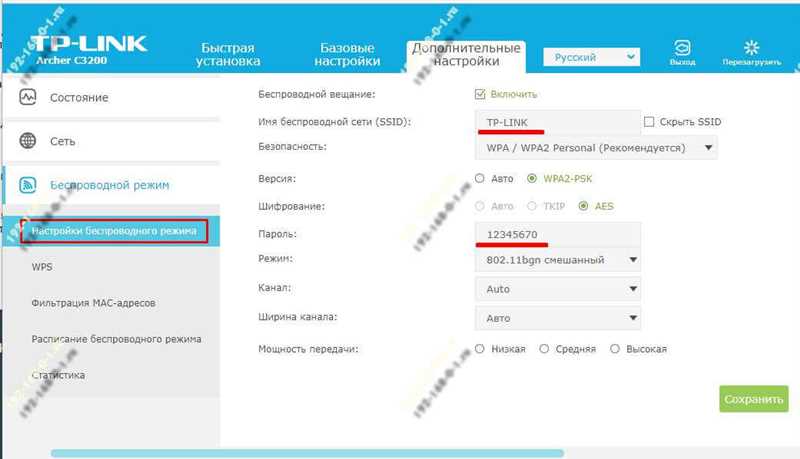Image resolution: width=800 pixels, height=459 pixels.
Task: Toggle the Включить wireless broadcast checkbox
Action: coord(480,94)
